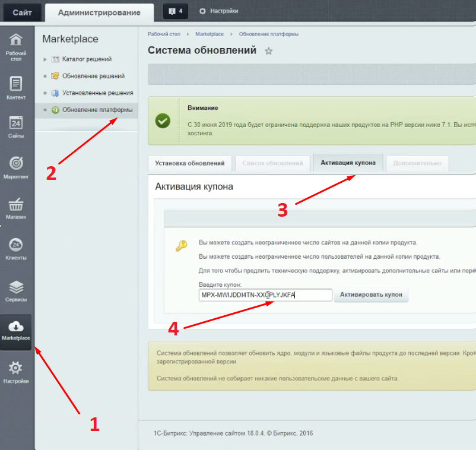Click the PHP 7.1 support warning text
The height and width of the screenshot is (450, 476).
point(332,129)
